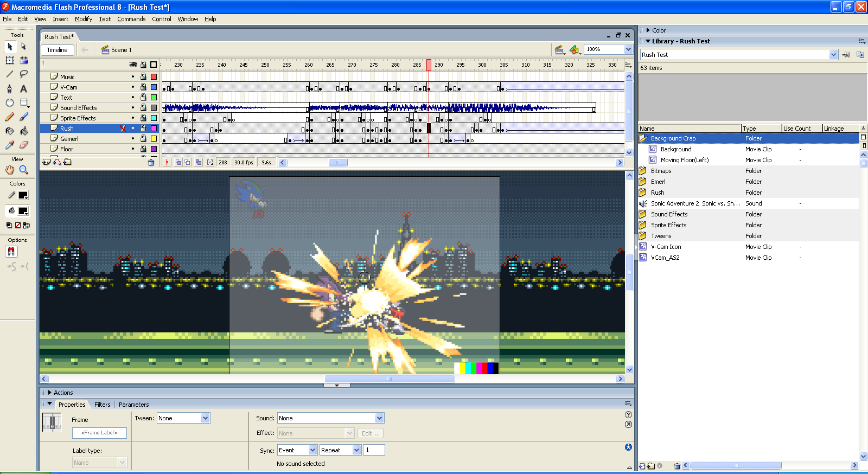Viewport: 868px width, 474px height.
Task: Enable Onion Skin in timeline
Action: click(178, 162)
